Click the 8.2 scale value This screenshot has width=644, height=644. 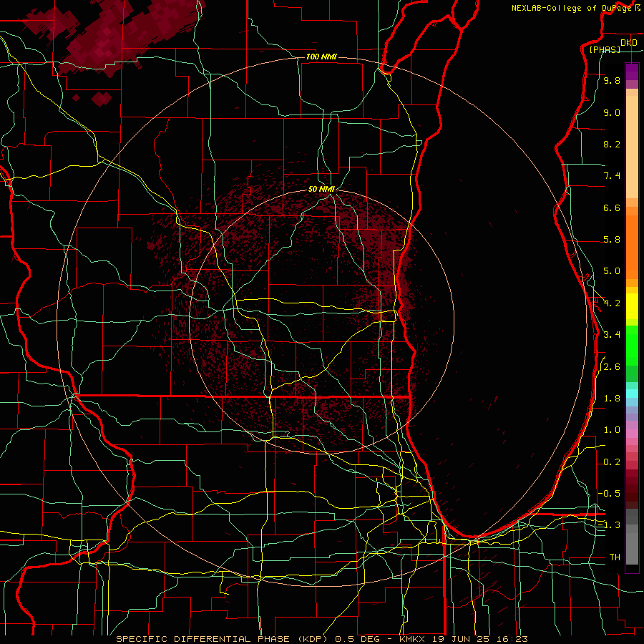[612, 144]
